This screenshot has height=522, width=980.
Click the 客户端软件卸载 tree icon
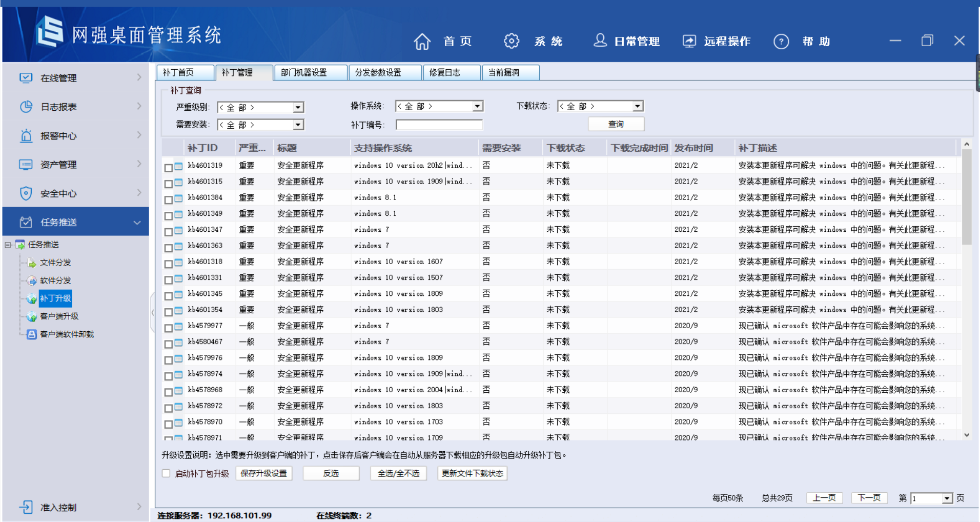pyautogui.click(x=32, y=334)
